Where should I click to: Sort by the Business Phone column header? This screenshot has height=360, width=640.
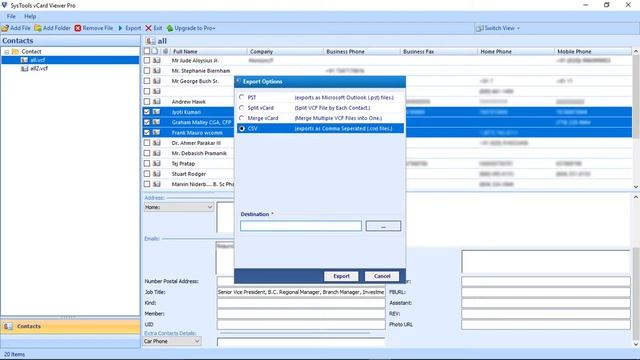click(362, 51)
